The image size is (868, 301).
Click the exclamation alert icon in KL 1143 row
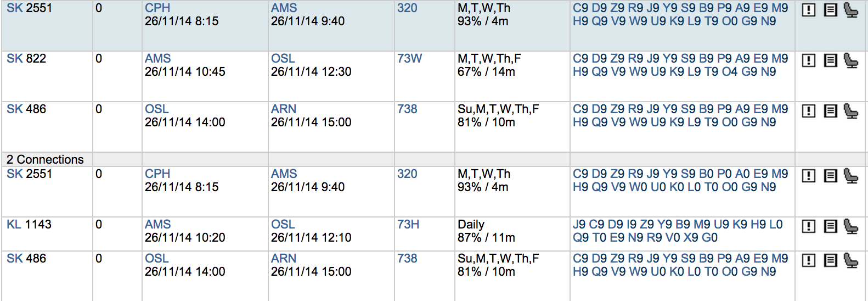[x=809, y=226]
